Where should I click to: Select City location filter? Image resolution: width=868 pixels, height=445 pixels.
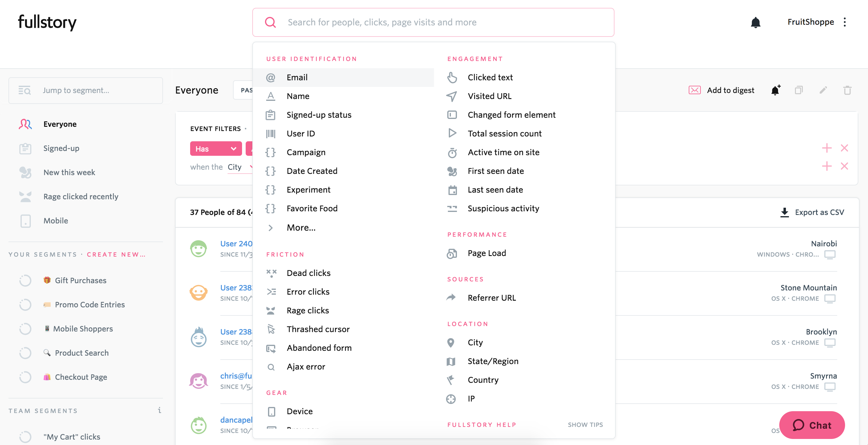click(x=524, y=343)
